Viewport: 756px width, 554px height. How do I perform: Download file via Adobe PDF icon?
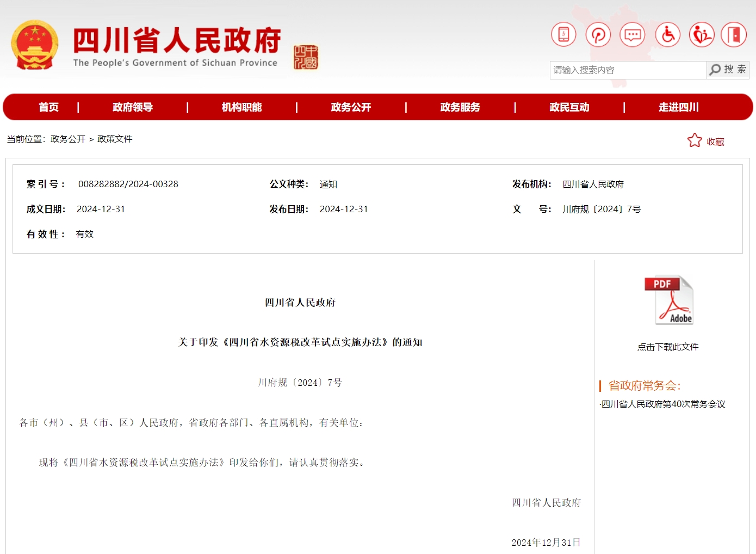[668, 300]
